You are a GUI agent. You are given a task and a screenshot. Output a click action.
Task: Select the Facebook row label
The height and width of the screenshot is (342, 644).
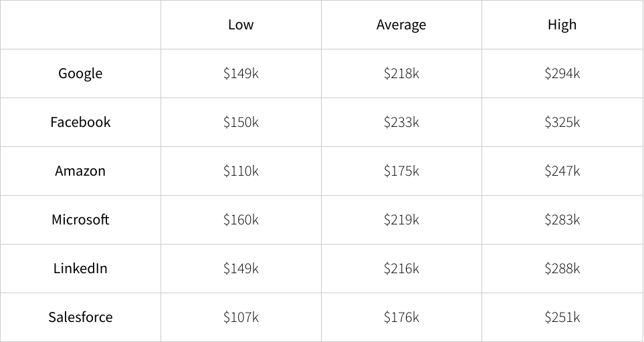(80, 122)
